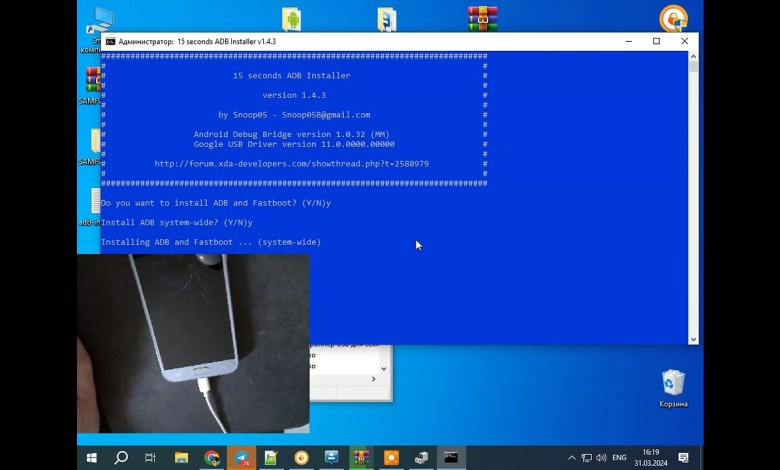Open the WinRAR archive on the desktop
Image resolution: width=780 pixels, height=470 pixels.
tap(483, 18)
